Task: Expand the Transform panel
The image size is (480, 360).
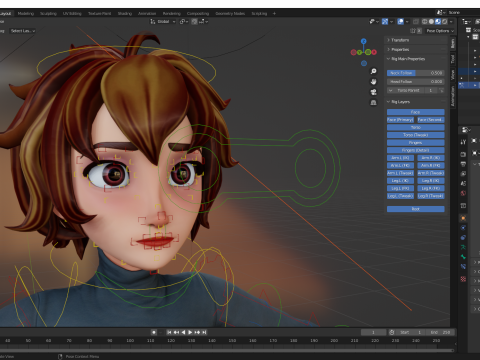Action: [x=415, y=40]
